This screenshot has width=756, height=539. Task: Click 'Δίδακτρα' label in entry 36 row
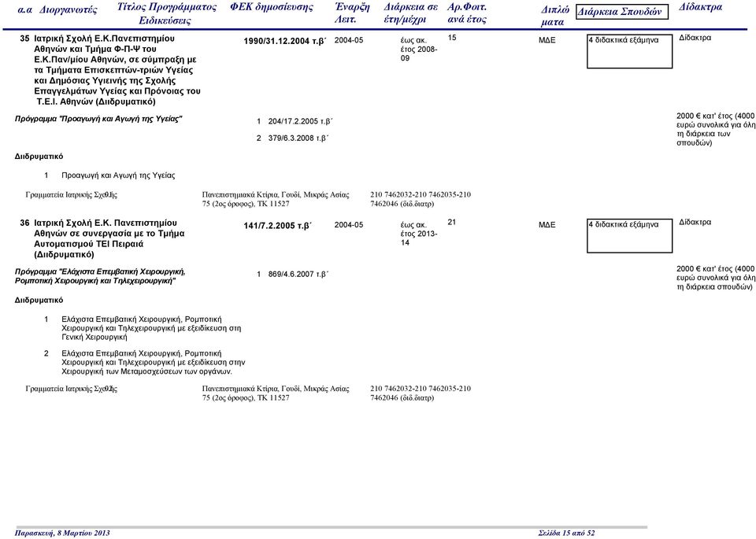tap(695, 222)
